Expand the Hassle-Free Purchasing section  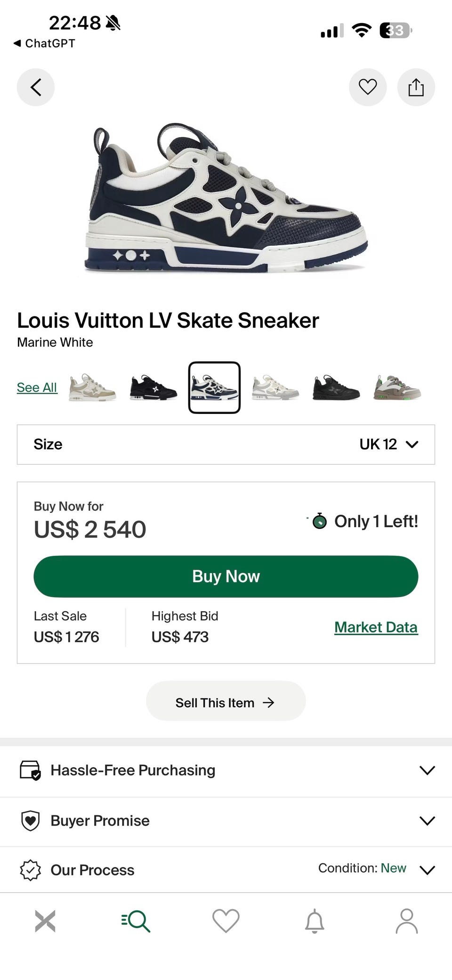226,770
